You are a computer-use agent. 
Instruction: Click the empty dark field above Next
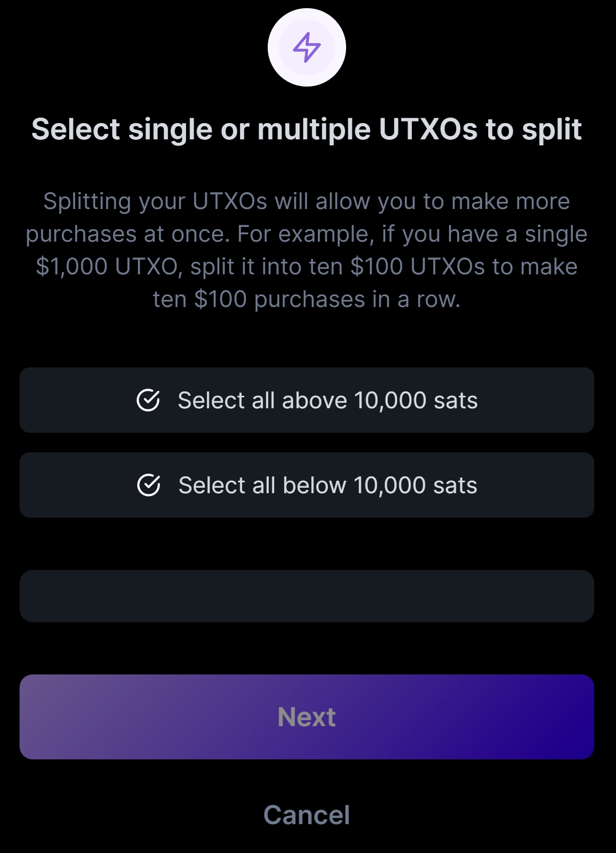[307, 596]
